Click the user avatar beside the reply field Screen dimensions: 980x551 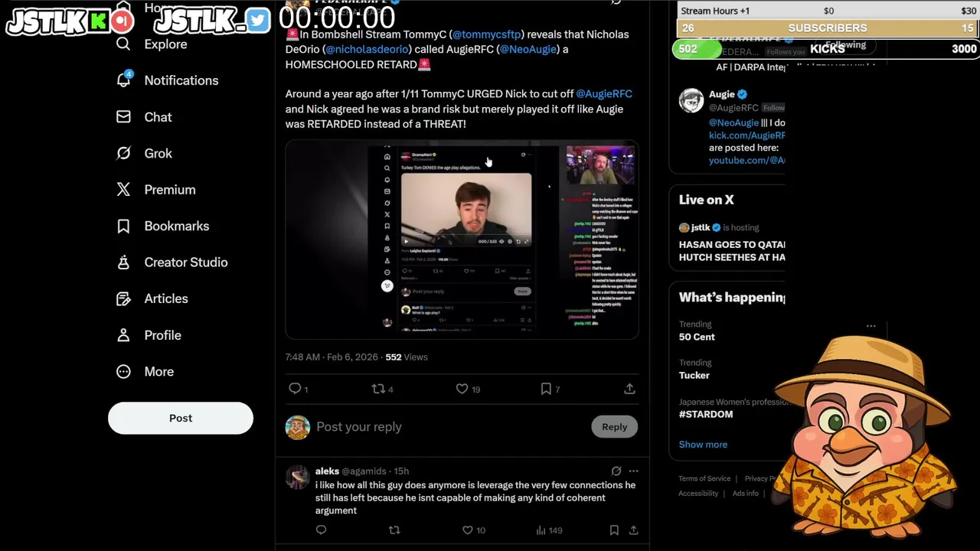coord(298,427)
